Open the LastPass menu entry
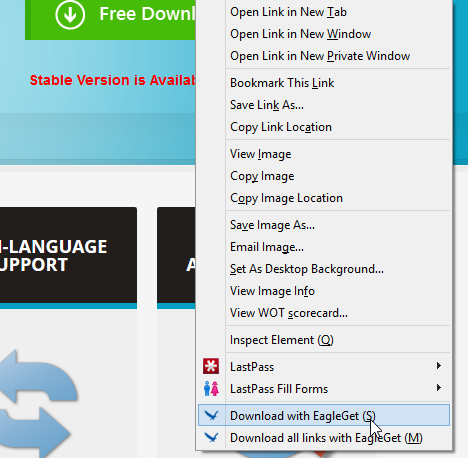The height and width of the screenshot is (458, 468). [324, 367]
